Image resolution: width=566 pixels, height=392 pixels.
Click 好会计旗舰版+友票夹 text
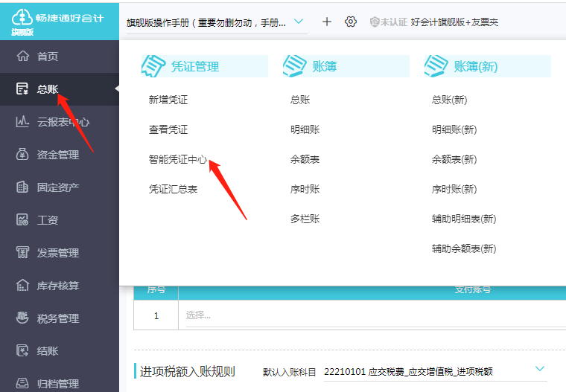pyautogui.click(x=454, y=22)
